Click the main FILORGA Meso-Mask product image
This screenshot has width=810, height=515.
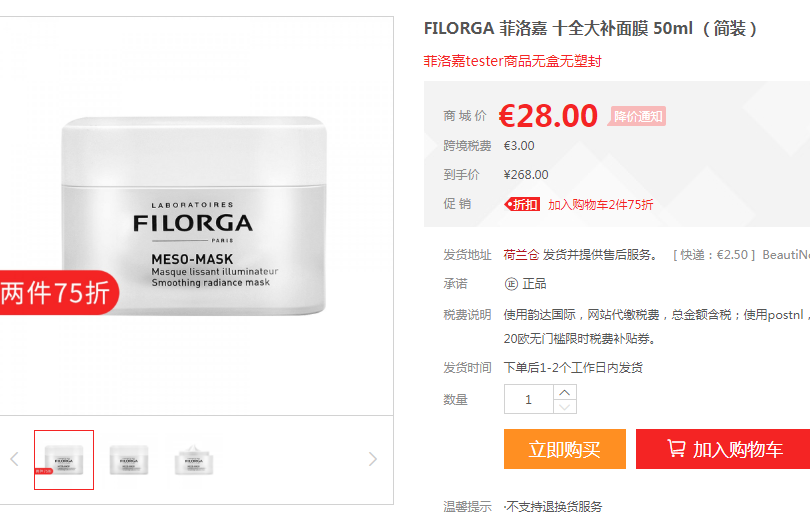coord(194,216)
